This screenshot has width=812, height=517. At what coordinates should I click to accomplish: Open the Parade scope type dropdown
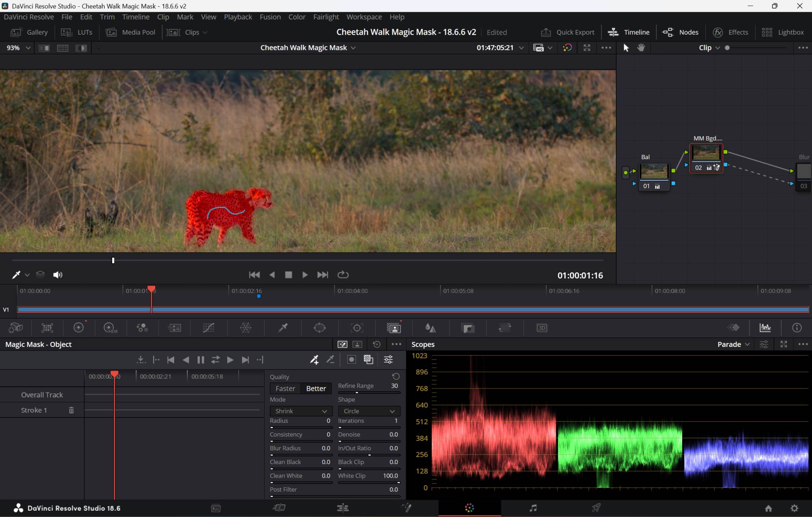tap(733, 344)
